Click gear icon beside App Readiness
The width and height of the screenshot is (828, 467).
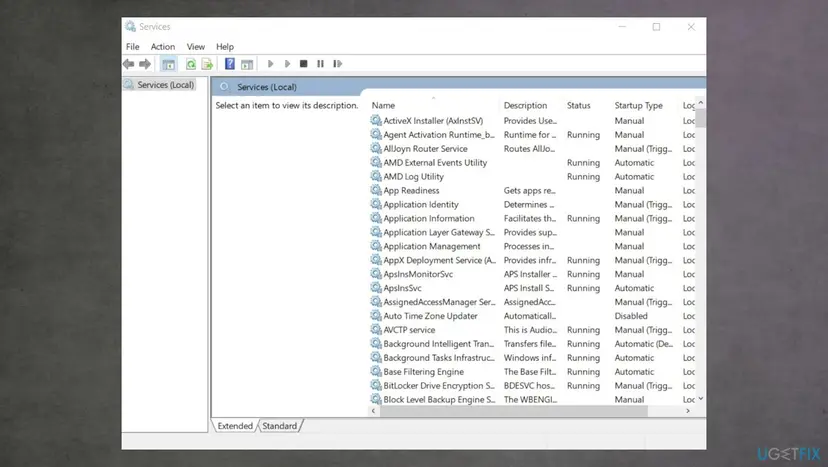(x=375, y=190)
